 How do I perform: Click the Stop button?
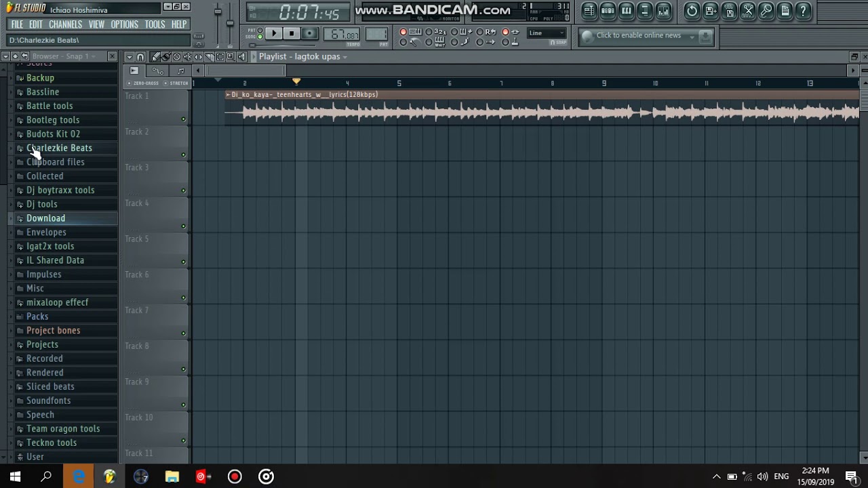pyautogui.click(x=292, y=33)
